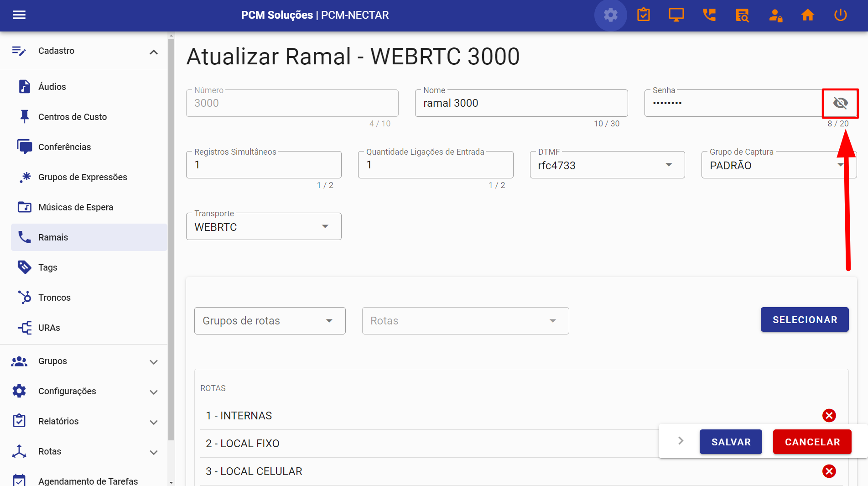Viewport: 868px width, 486px height.
Task: Open Conferências in the sidebar
Action: (89, 147)
